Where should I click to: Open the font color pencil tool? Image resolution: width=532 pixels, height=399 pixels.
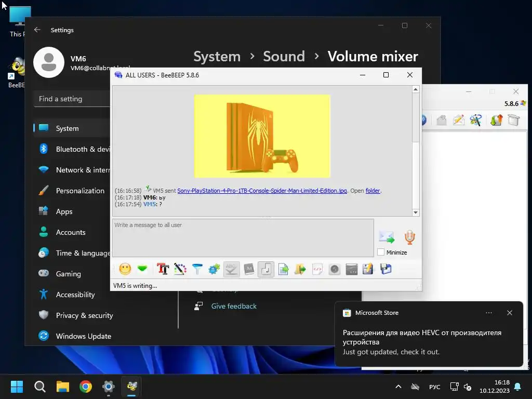[x=180, y=269]
